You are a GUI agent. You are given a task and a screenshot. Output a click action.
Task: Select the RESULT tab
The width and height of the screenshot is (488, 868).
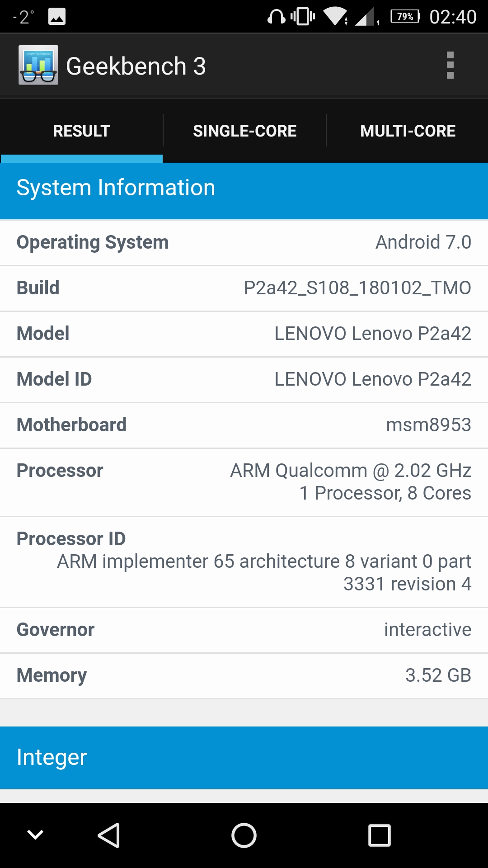[x=81, y=131]
